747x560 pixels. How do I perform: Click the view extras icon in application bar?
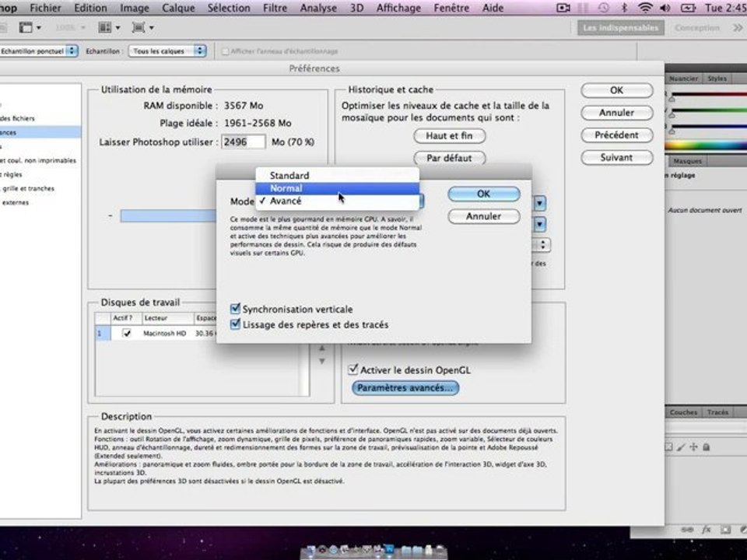click(25, 28)
